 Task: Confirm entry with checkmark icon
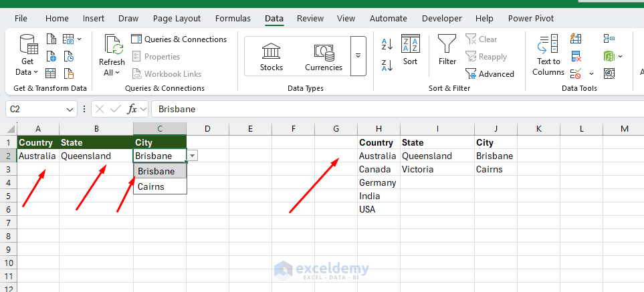pos(116,109)
